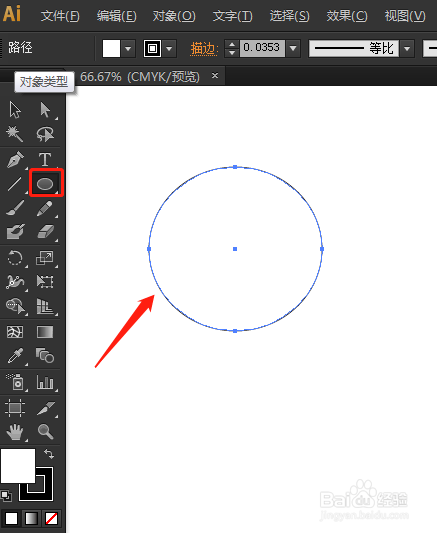Viewport: 437px width, 533px height.
Task: Select the Mesh tool
Action: 15,332
